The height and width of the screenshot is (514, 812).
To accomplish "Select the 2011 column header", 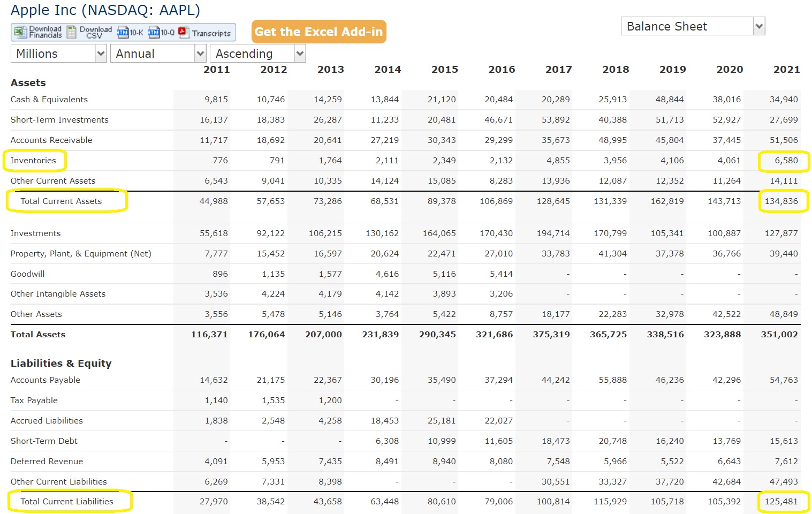I will click(217, 69).
